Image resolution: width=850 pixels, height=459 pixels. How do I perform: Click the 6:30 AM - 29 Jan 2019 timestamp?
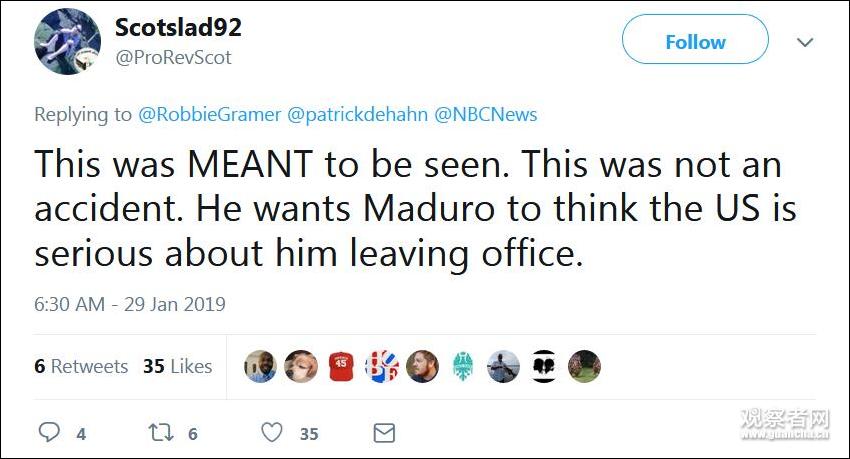tap(130, 304)
